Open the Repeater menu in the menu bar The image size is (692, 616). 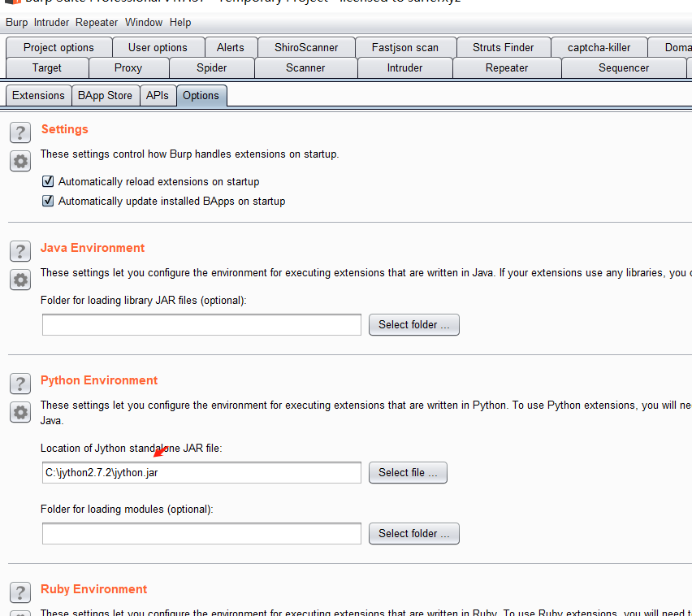(97, 23)
